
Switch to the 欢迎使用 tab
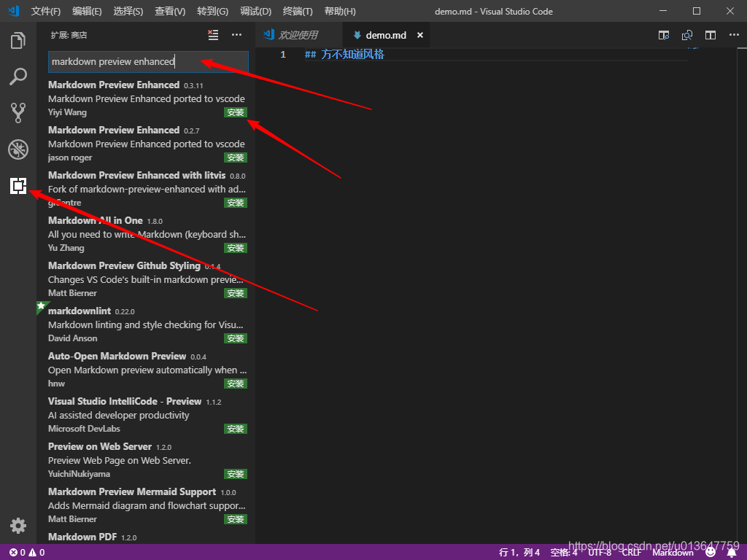298,35
